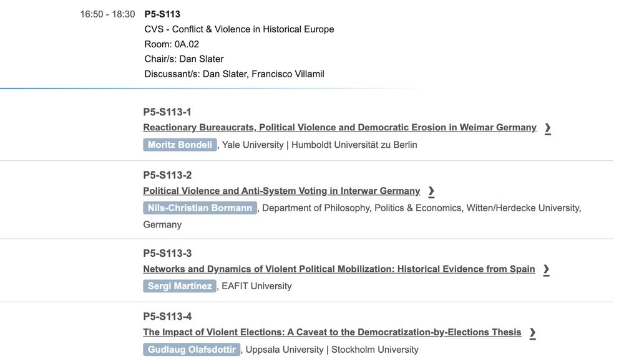This screenshot has width=624, height=364.
Task: Open Political Violence and Anti-System Voting link
Action: pyautogui.click(x=281, y=191)
